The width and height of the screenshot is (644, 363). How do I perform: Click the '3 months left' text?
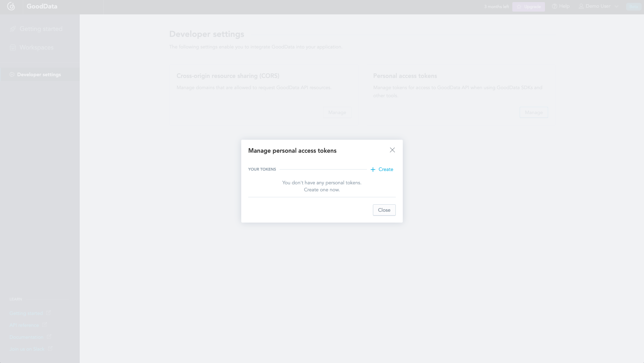(497, 7)
